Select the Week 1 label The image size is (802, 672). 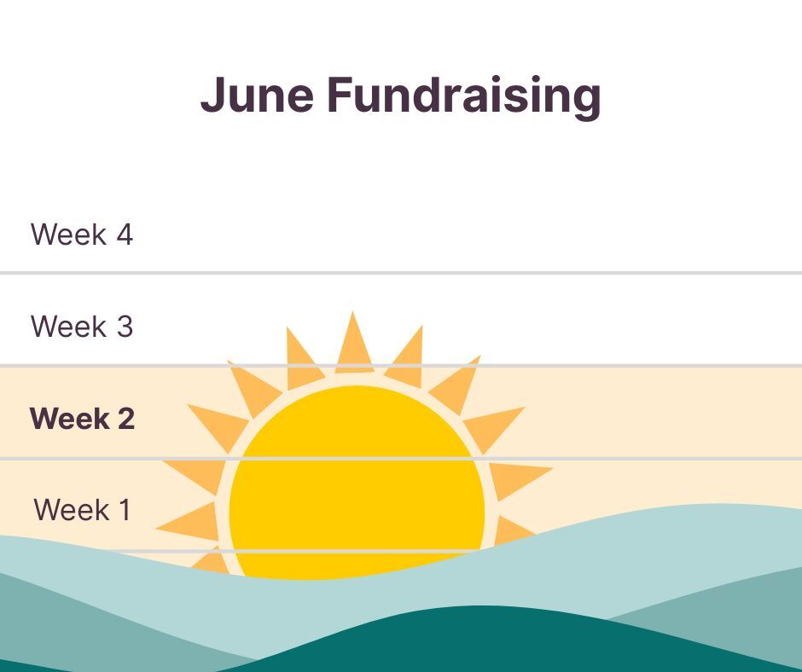coord(83,510)
